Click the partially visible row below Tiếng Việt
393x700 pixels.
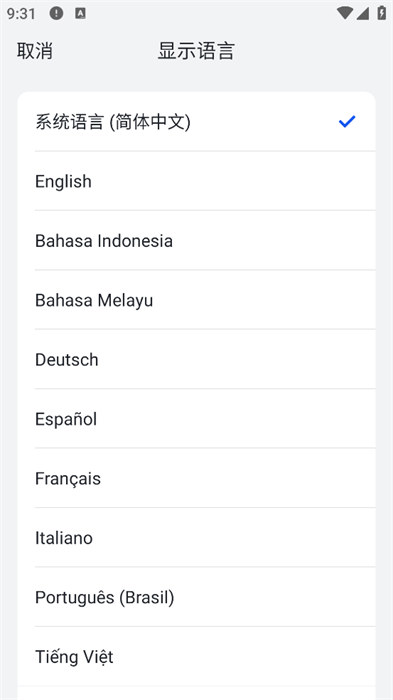pos(196,693)
